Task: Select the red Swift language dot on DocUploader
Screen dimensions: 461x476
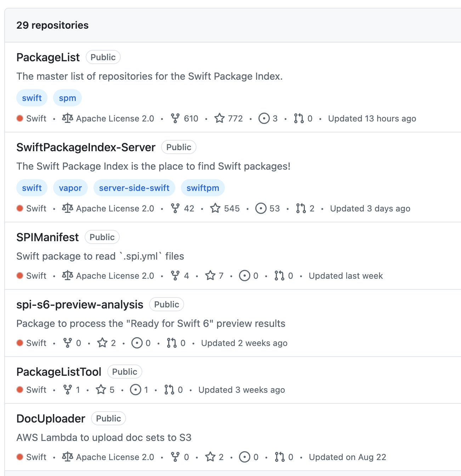Action: click(20, 457)
